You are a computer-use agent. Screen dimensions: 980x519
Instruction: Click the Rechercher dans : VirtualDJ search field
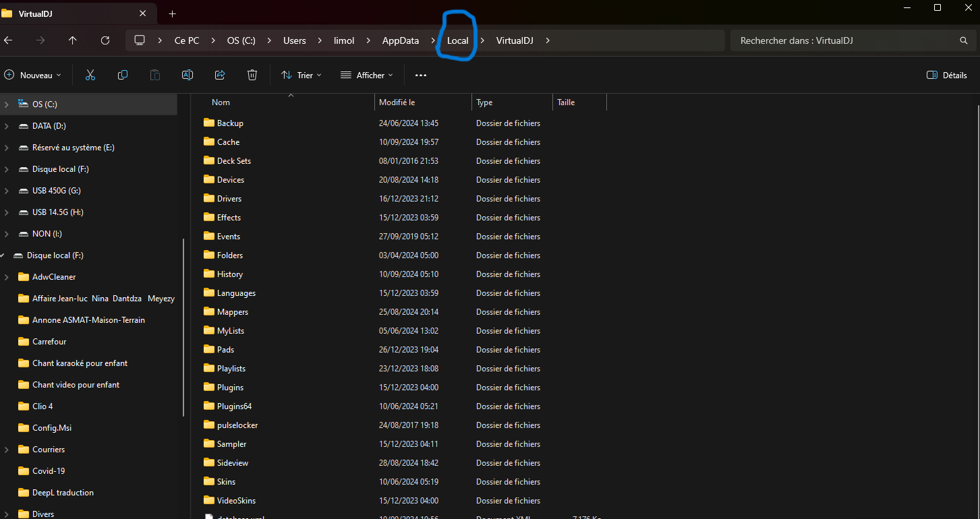coord(852,40)
